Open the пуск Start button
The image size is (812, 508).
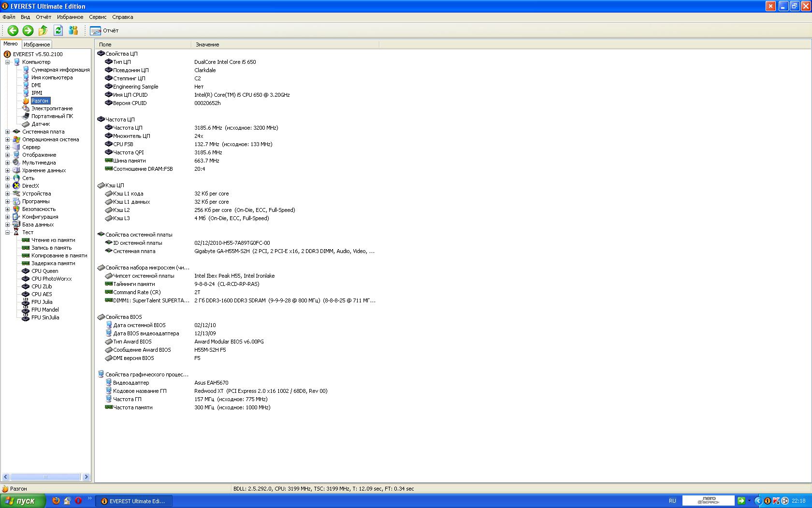[23, 501]
